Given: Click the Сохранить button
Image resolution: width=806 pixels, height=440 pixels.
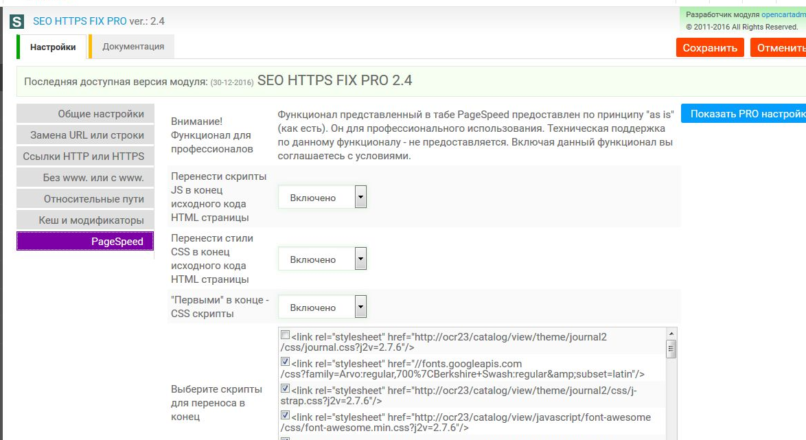Looking at the screenshot, I should (709, 48).
